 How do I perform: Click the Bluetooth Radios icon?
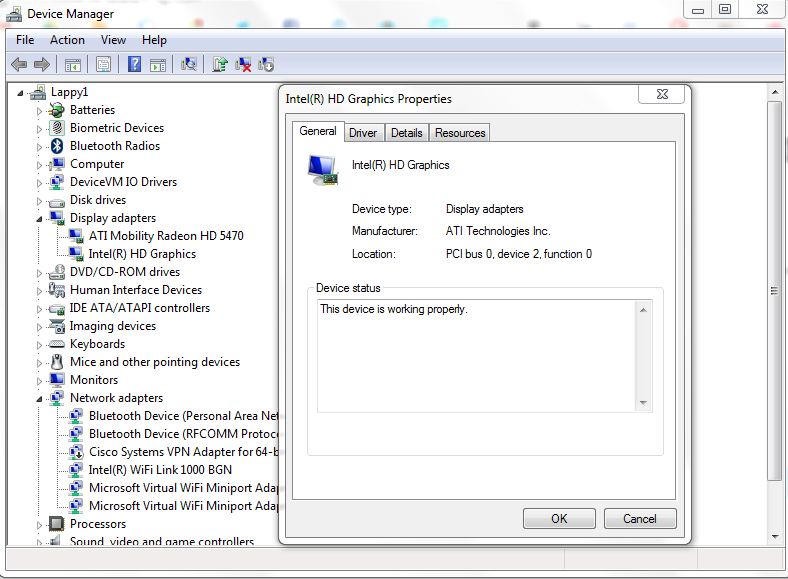(57, 146)
